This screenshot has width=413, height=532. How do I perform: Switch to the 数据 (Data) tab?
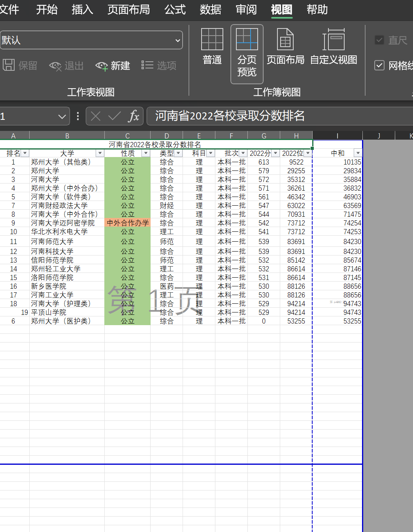(x=211, y=9)
